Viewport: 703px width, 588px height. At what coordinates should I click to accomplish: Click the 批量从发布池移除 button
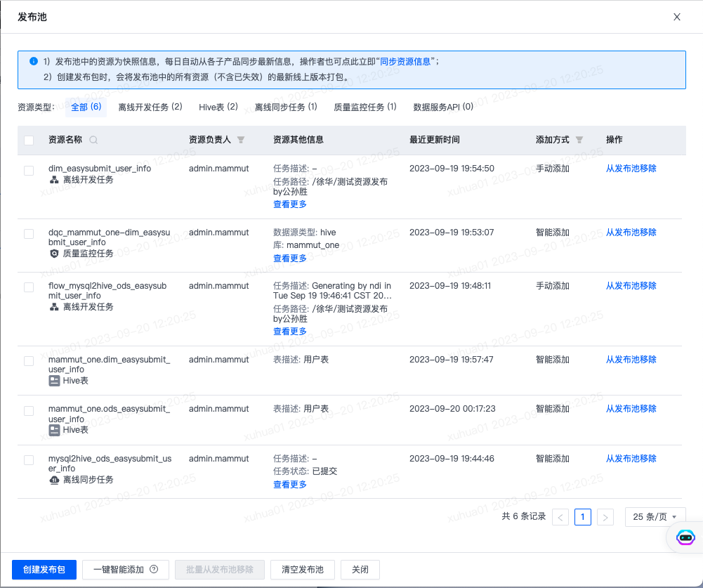coord(220,570)
